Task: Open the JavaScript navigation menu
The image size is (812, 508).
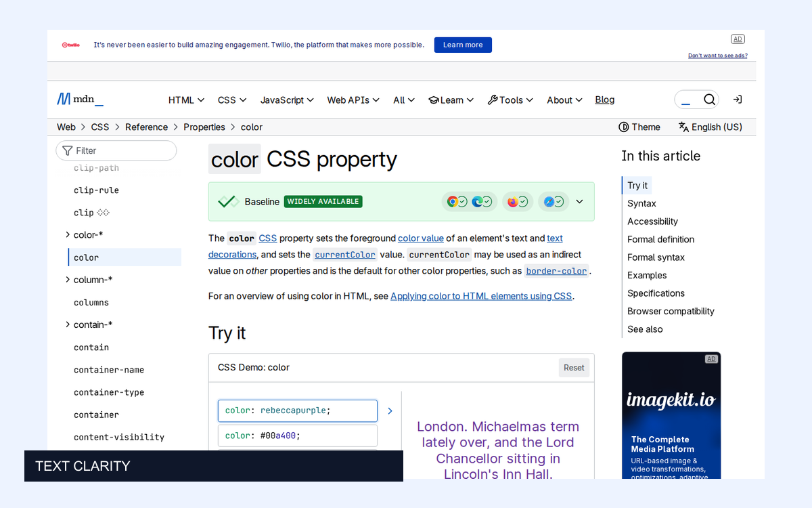Action: tap(287, 100)
